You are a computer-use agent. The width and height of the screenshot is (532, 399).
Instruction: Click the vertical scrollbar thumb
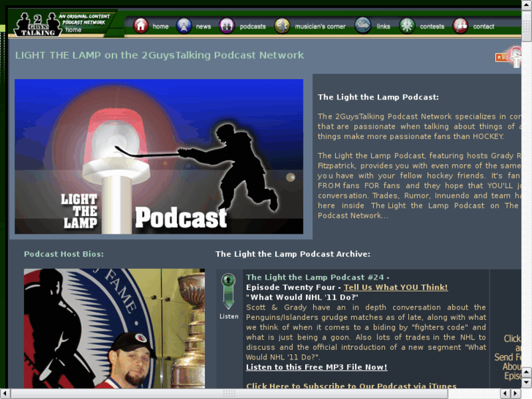tap(527, 26)
